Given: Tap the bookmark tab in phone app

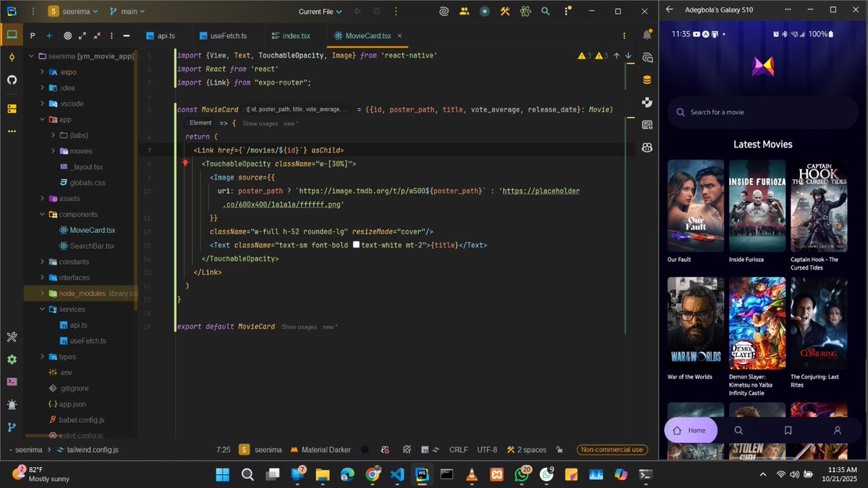Looking at the screenshot, I should [x=788, y=430].
